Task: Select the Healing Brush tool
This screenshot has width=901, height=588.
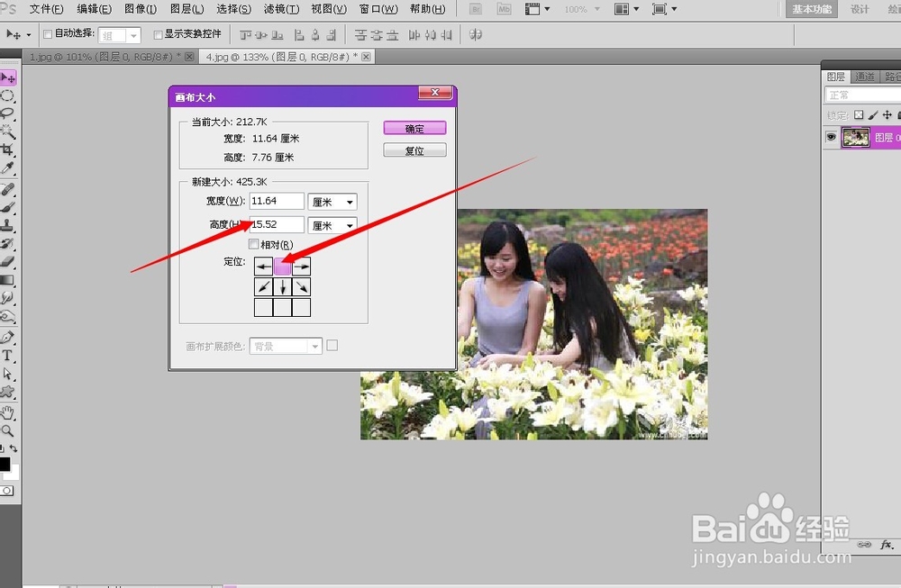Action: (x=7, y=189)
